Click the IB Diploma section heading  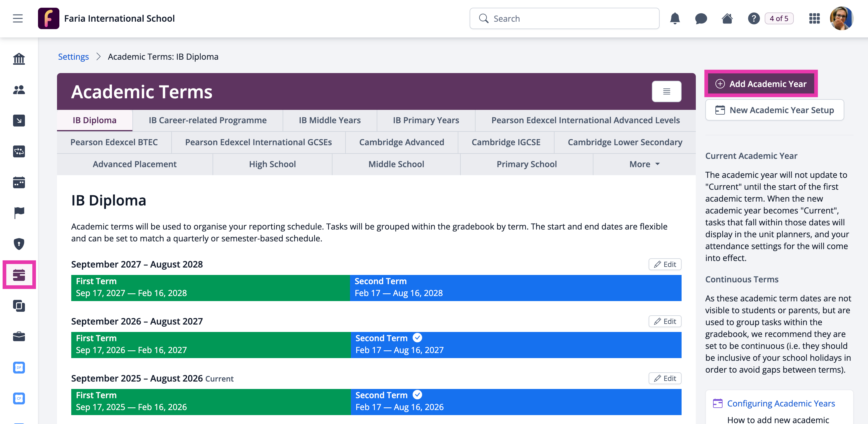point(109,200)
